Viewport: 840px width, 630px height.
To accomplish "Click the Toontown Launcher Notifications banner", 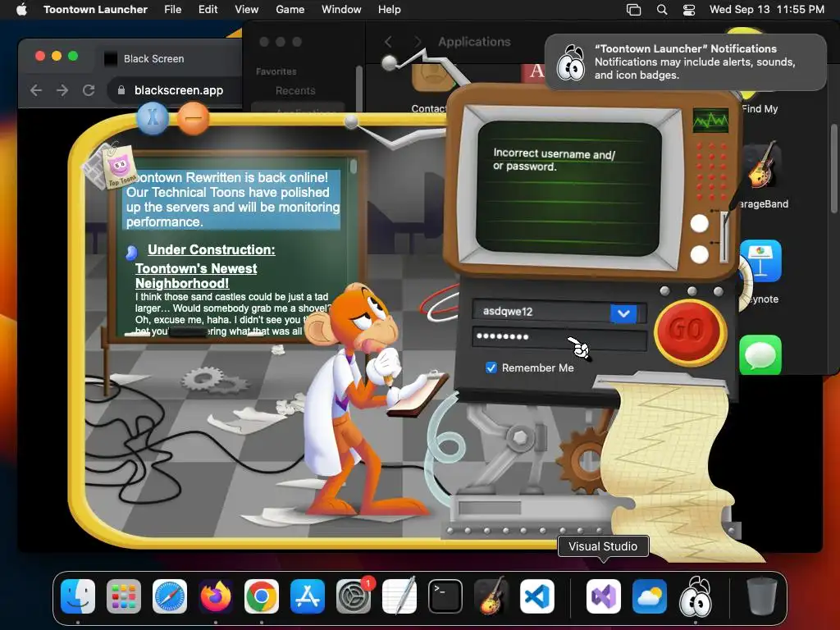I will coord(685,62).
